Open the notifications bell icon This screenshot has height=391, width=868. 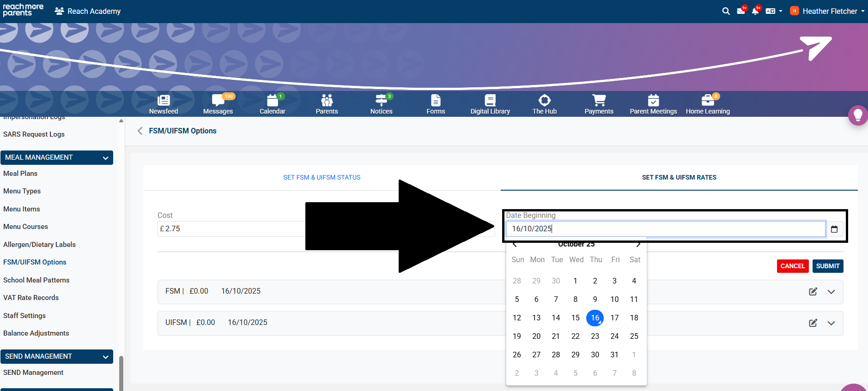[x=755, y=11]
